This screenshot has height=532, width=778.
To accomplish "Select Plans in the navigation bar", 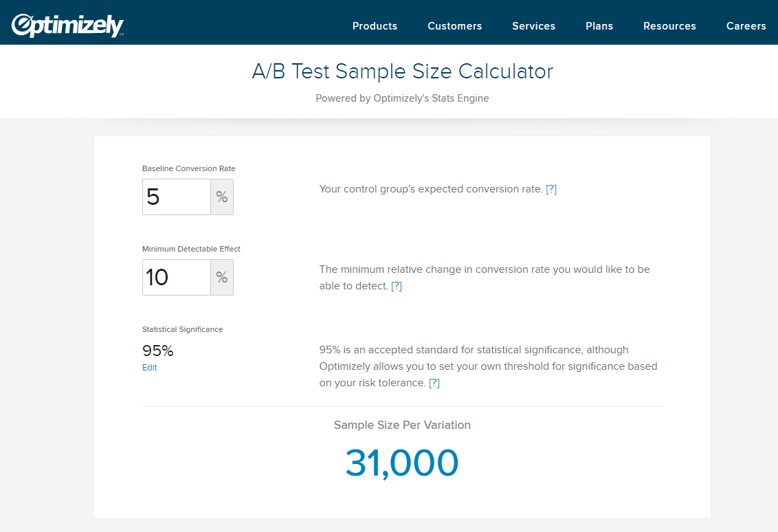I will [599, 26].
